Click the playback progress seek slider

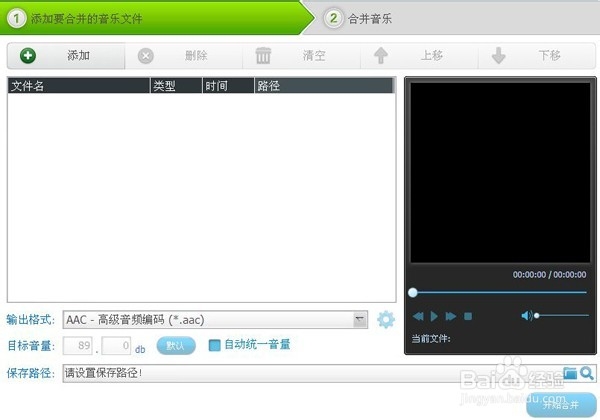coord(497,293)
